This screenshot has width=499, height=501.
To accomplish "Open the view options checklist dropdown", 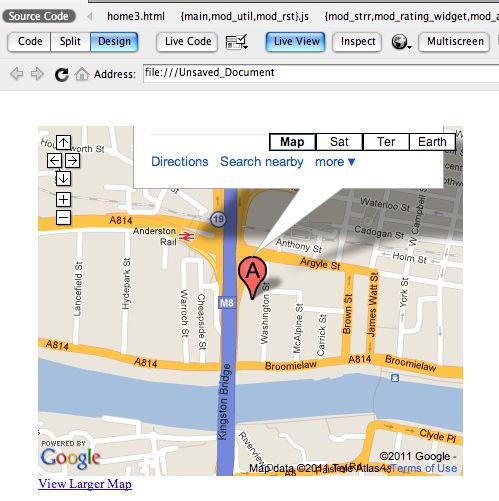I will click(237, 42).
